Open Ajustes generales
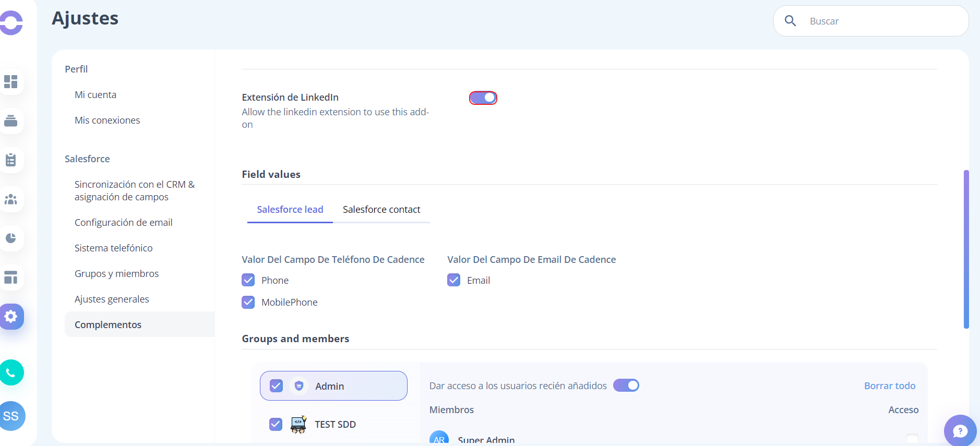Viewport: 980px width, 446px height. coord(112,299)
